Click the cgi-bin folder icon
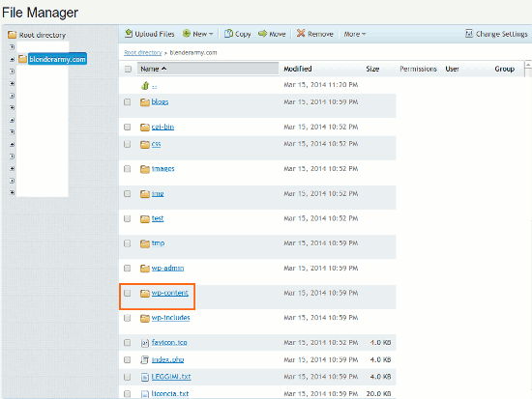532x399 pixels. (145, 128)
